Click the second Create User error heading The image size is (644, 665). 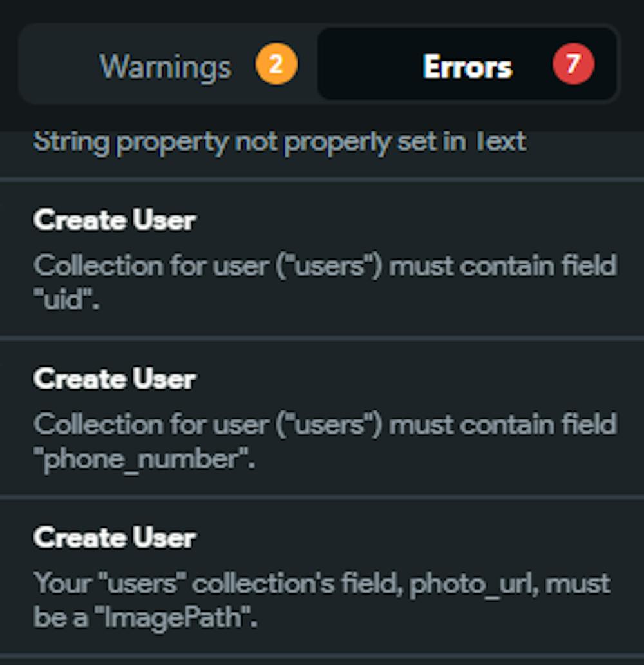point(115,379)
